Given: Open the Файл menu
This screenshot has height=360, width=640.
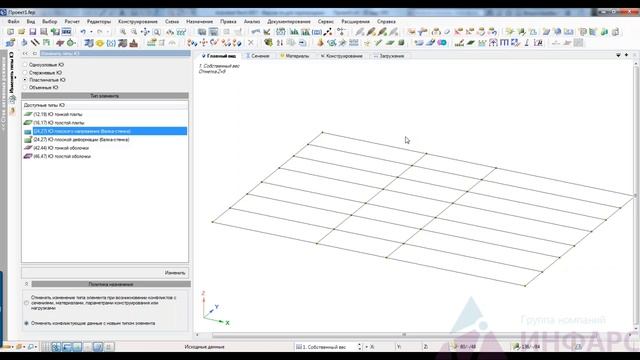Looking at the screenshot, I should click(13, 21).
